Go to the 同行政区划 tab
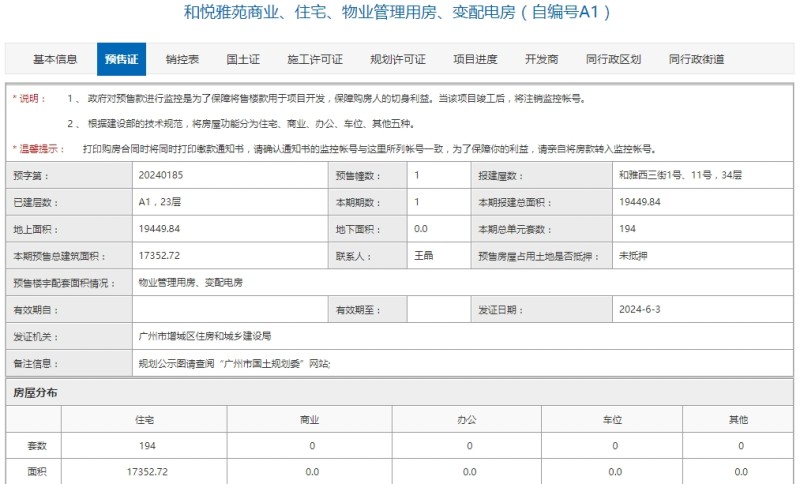 [x=613, y=59]
